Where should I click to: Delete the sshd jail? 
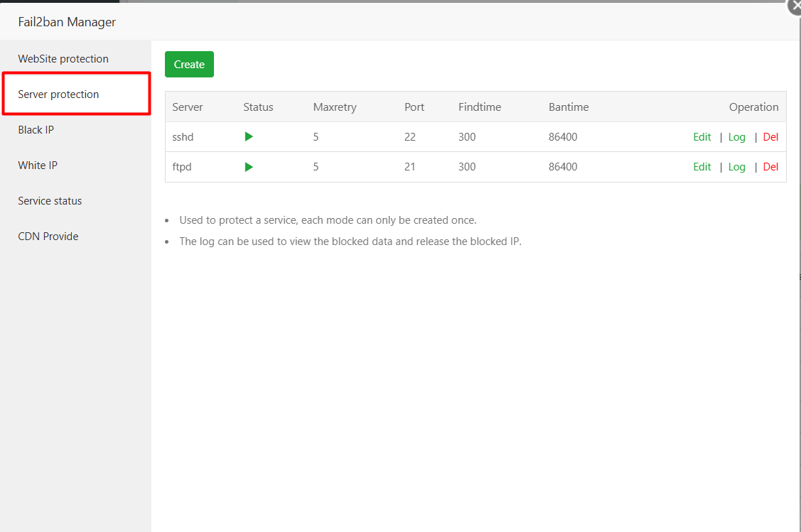[x=770, y=136]
